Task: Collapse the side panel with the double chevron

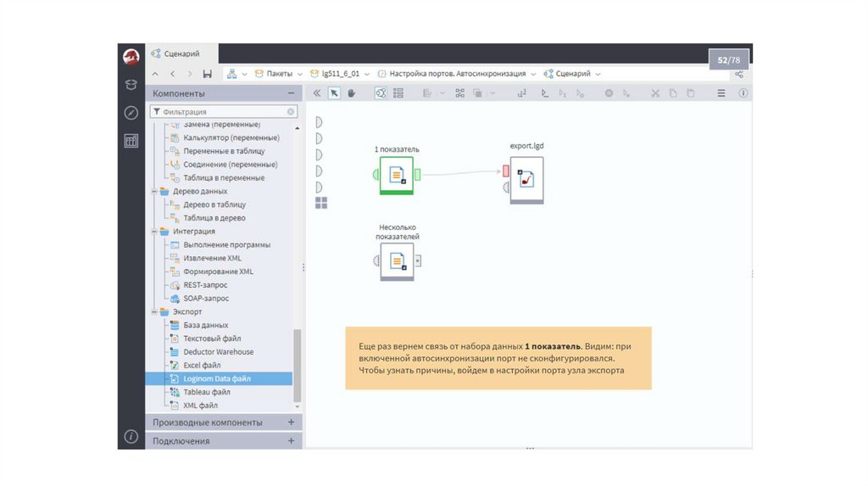Action: click(317, 93)
